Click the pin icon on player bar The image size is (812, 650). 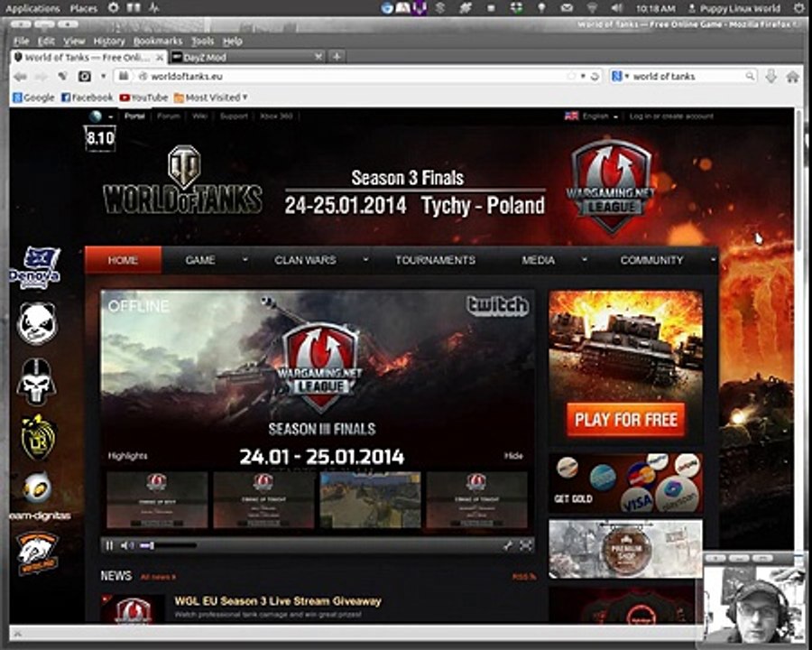click(x=508, y=545)
